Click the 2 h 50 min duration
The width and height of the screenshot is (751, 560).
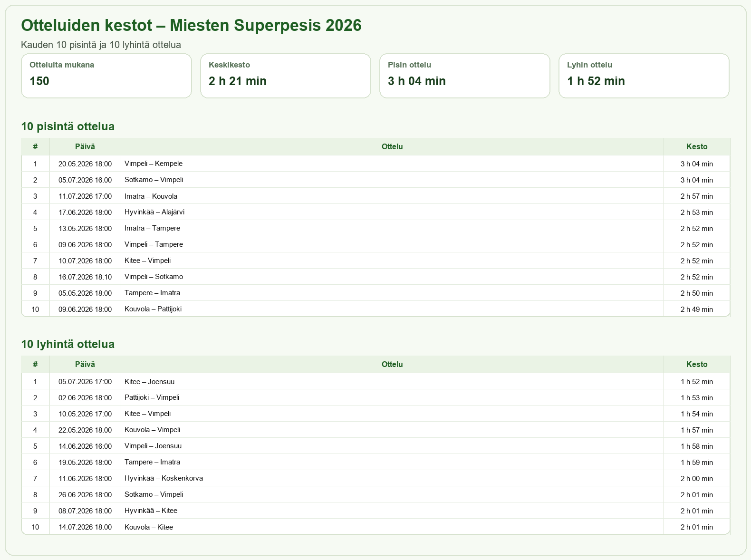[x=697, y=293]
